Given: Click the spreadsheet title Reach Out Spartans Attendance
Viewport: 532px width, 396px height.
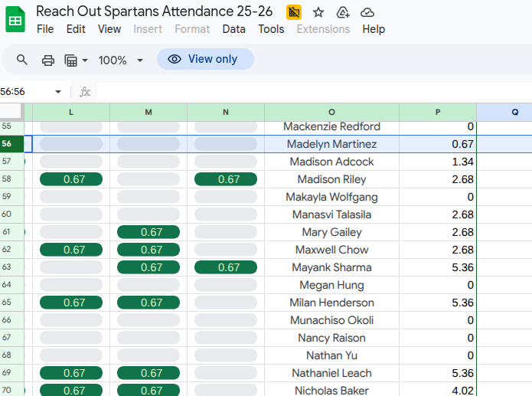Looking at the screenshot, I should [155, 11].
